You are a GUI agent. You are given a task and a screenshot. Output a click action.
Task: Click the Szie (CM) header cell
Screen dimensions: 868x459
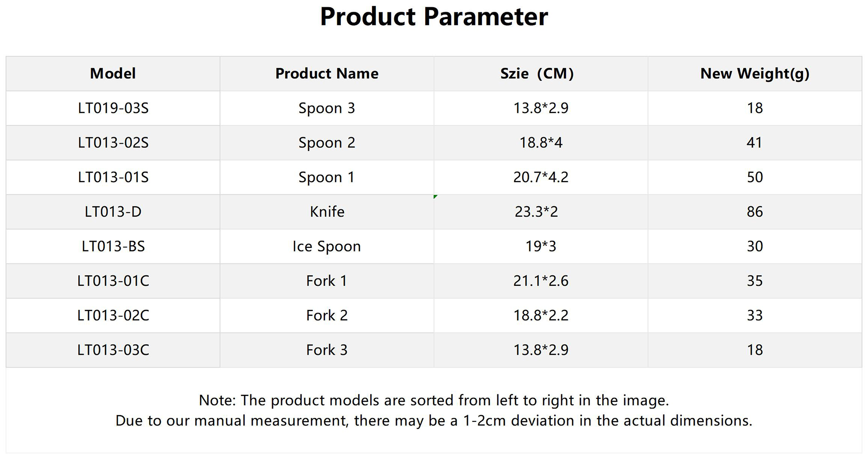(x=541, y=74)
